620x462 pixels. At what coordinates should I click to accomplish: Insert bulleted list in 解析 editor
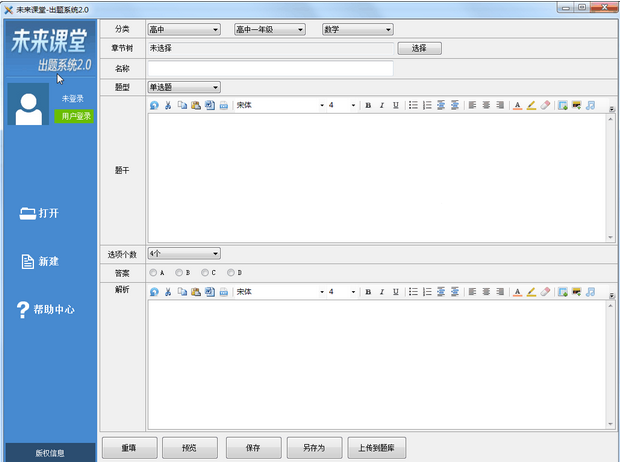point(413,292)
